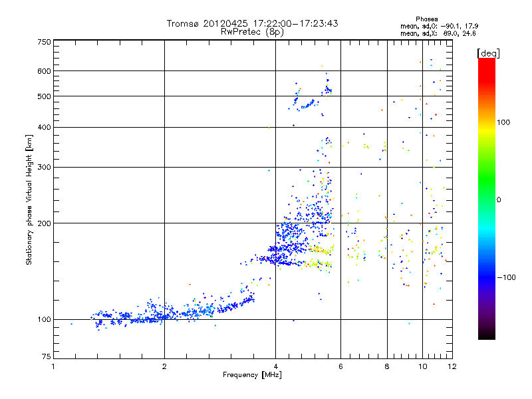Click the x-axis tick label '2'
Image resolution: width=532 pixels, height=399 pixels.
pyautogui.click(x=164, y=366)
